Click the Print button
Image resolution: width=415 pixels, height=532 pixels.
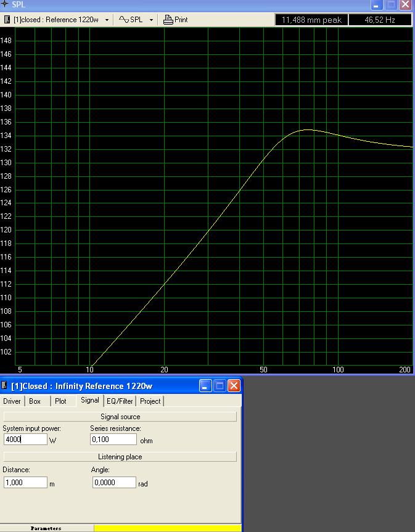tap(175, 20)
